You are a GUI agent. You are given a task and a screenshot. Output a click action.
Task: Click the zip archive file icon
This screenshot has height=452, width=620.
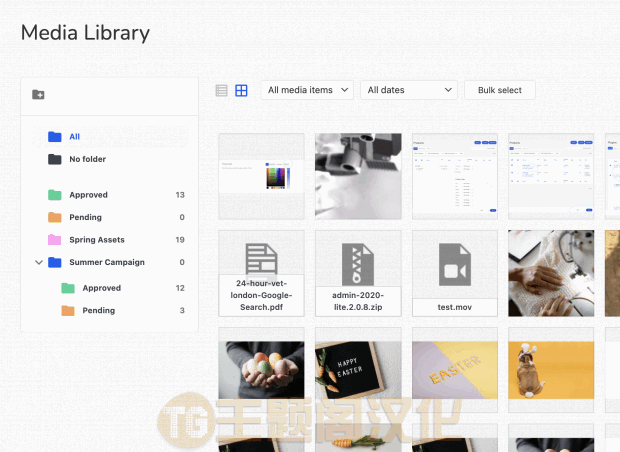click(358, 264)
